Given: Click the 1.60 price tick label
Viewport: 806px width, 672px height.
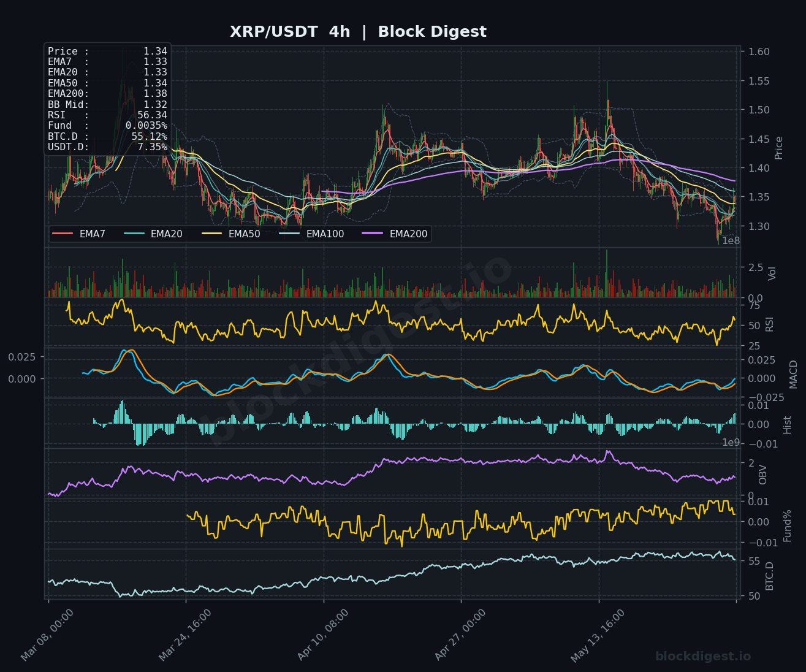Looking at the screenshot, I should [x=759, y=52].
